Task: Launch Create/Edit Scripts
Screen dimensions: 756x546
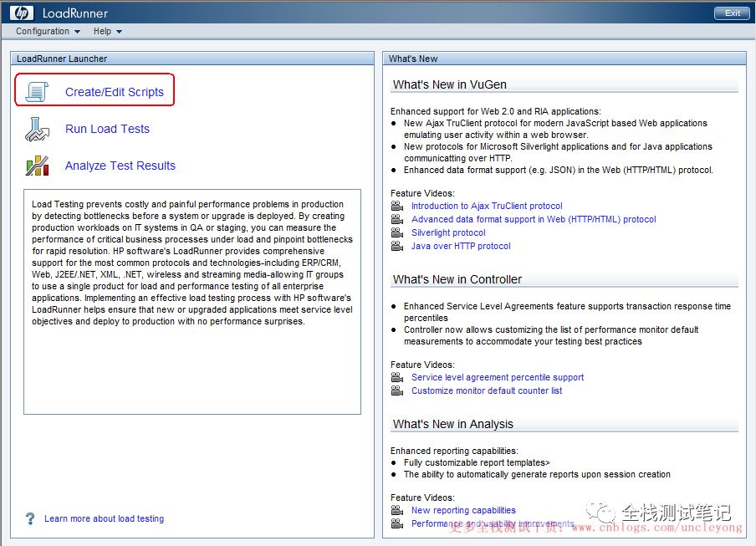Action: (115, 92)
